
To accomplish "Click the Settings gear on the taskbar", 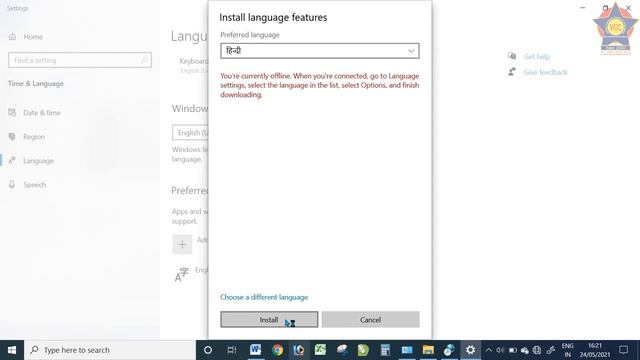I will (471, 350).
